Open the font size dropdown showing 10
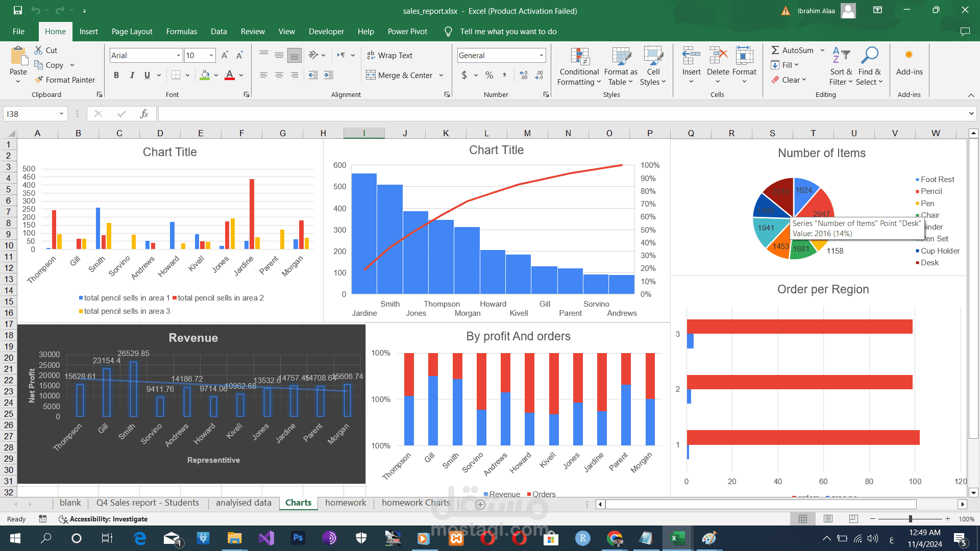Image resolution: width=980 pixels, height=551 pixels. click(211, 55)
